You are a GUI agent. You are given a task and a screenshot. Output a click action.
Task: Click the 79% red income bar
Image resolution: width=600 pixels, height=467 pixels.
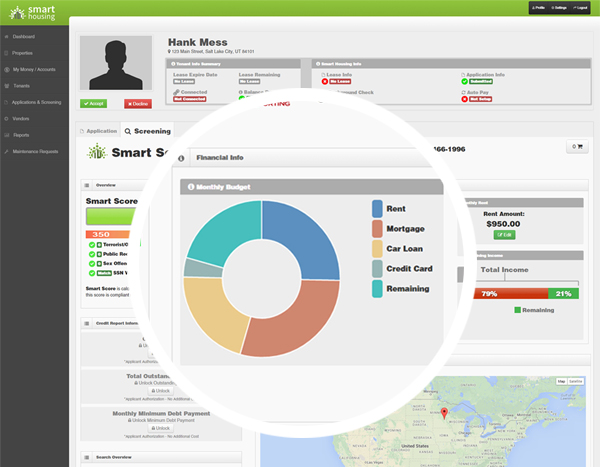pyautogui.click(x=511, y=294)
